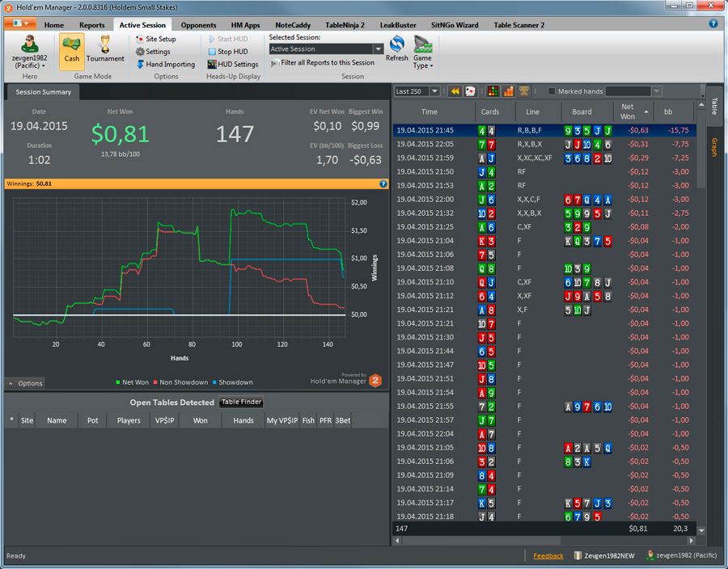
Task: Select Cash game mode
Action: 71,51
